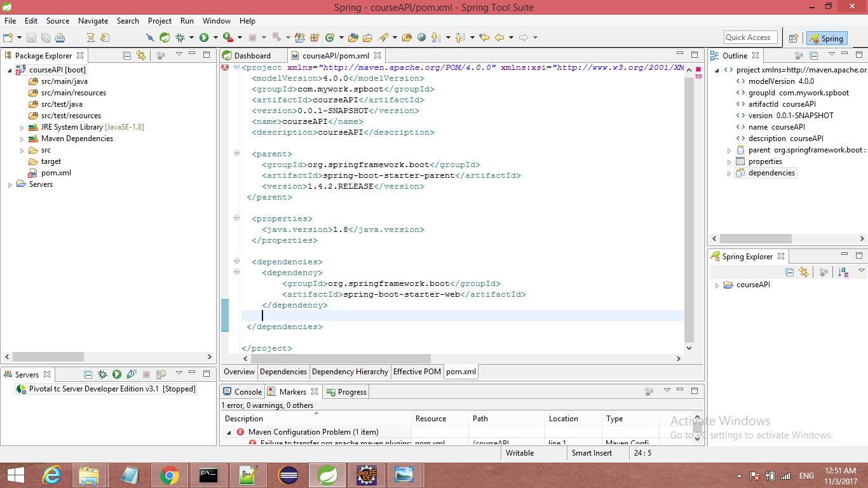Collapse all in Package Explorer
Image resolution: width=868 pixels, height=488 pixels.
pyautogui.click(x=127, y=55)
